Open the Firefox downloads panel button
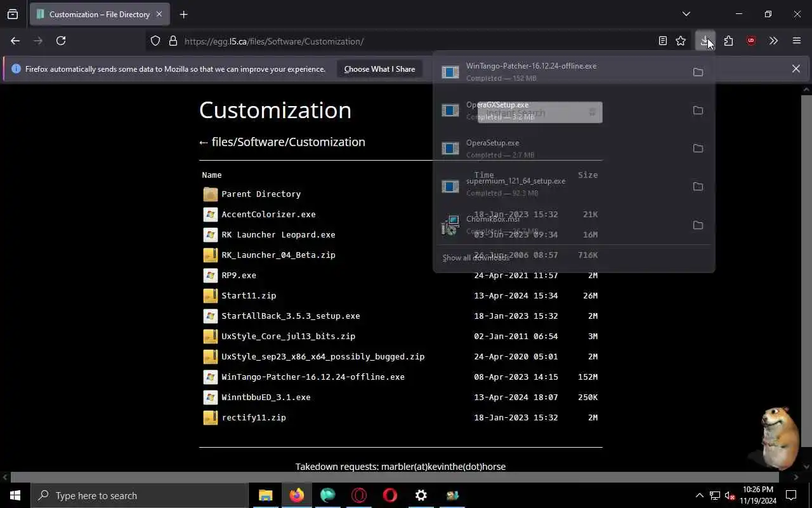812x508 pixels. [x=705, y=41]
